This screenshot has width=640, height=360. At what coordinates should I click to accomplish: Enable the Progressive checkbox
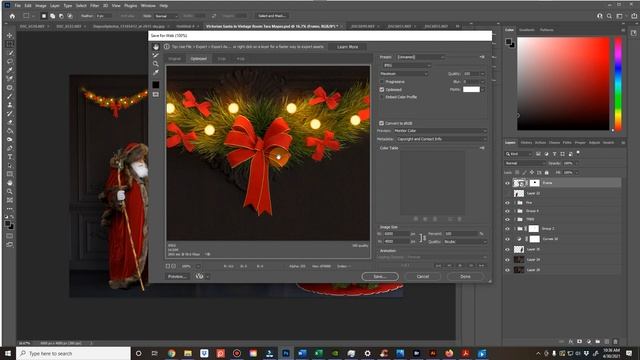[382, 82]
